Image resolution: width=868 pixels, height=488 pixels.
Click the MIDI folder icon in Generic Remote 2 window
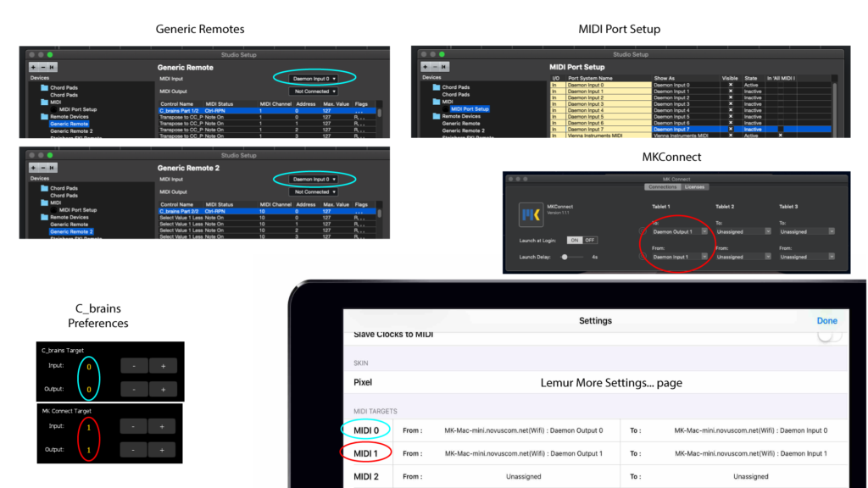point(44,202)
